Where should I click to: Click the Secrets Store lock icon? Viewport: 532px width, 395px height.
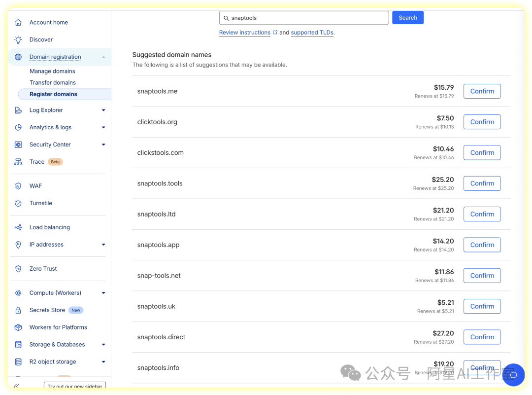pyautogui.click(x=18, y=310)
